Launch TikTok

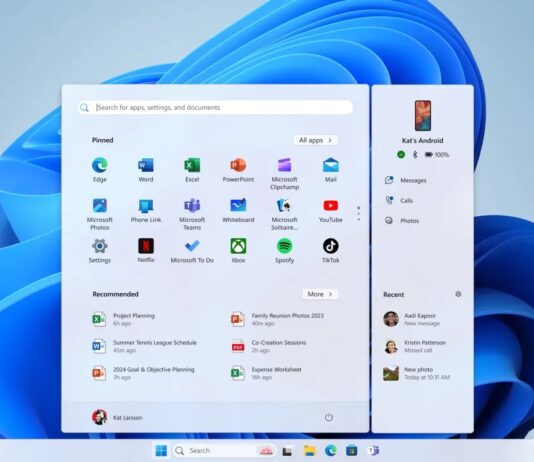click(331, 251)
